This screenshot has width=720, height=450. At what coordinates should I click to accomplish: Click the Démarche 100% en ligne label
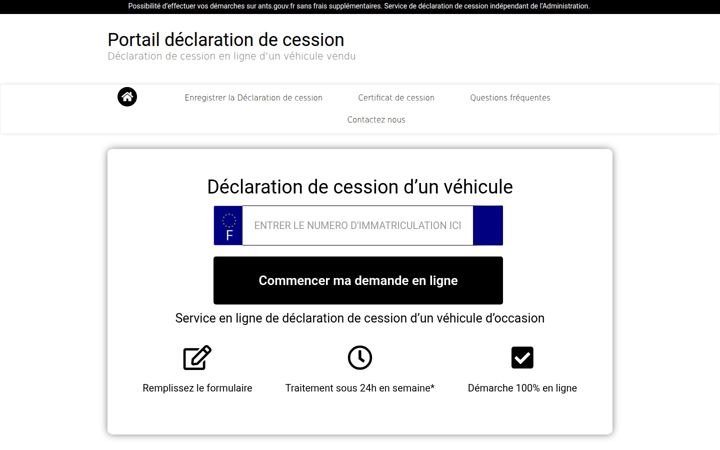523,388
